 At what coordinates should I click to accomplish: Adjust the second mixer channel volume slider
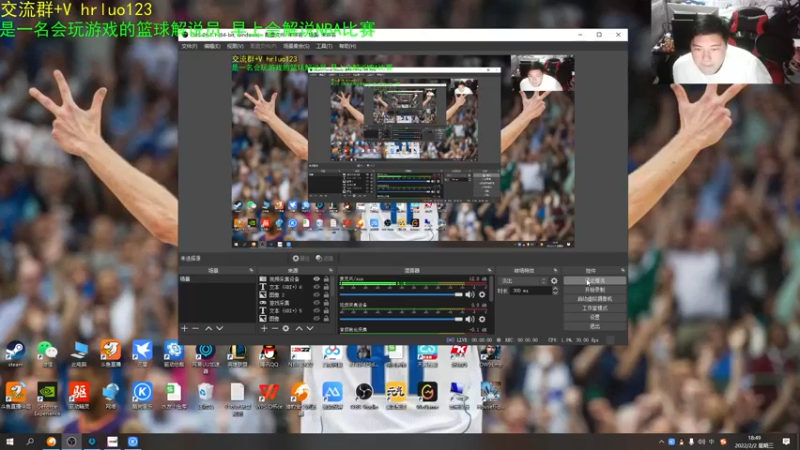(401, 319)
